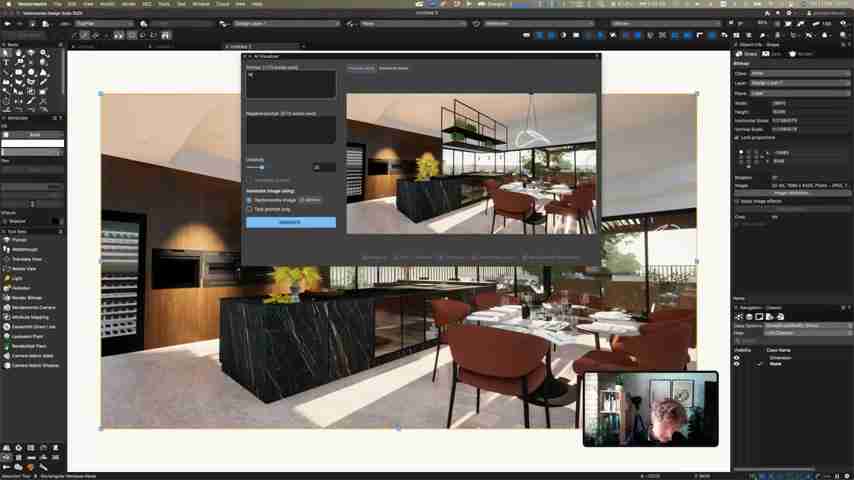The image size is (854, 480).
Task: Show Design Layers in Navigation palette
Action: (749, 317)
